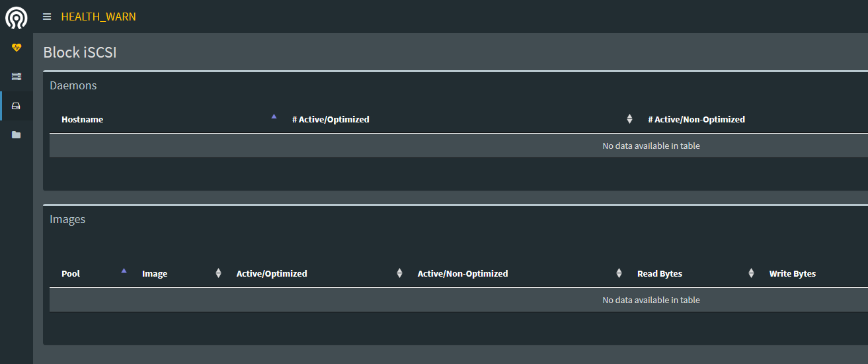Screen dimensions: 868x364
Task: Click sort arrows beside Read Bytes
Action: [x=751, y=273]
